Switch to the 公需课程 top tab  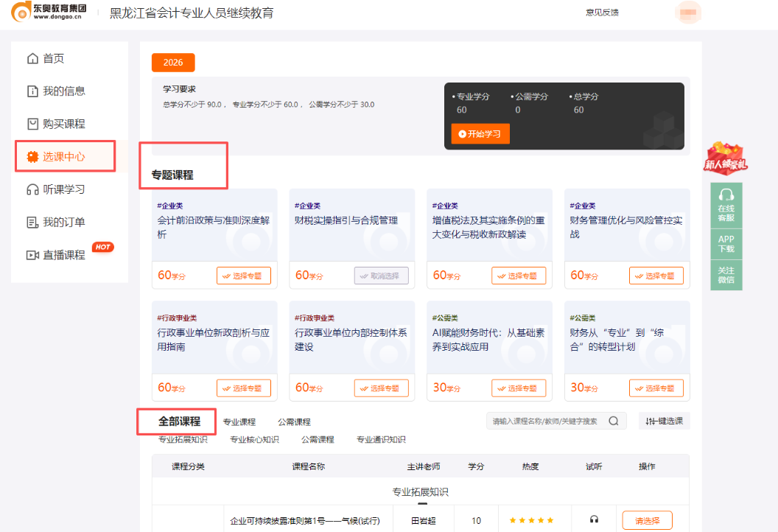point(294,421)
